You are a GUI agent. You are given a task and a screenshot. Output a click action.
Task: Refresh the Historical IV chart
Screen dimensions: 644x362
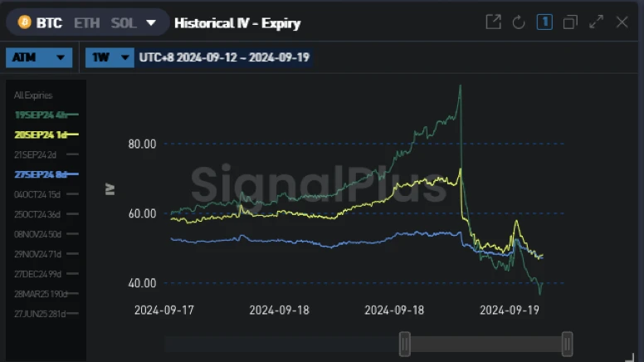tap(519, 22)
